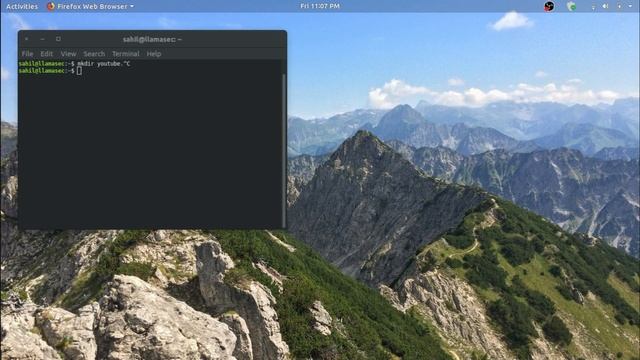Open the Activities overview
Viewport: 640px width, 360px height.
(x=22, y=6)
